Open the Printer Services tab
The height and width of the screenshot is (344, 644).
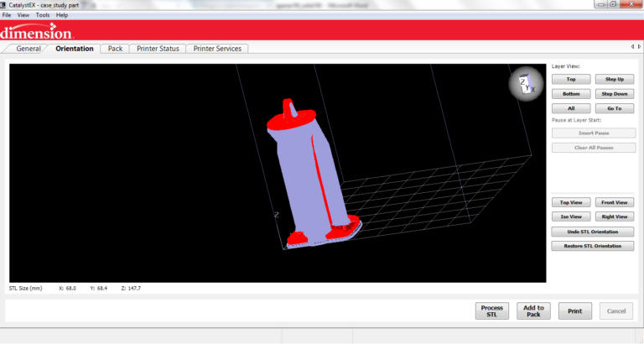point(217,49)
